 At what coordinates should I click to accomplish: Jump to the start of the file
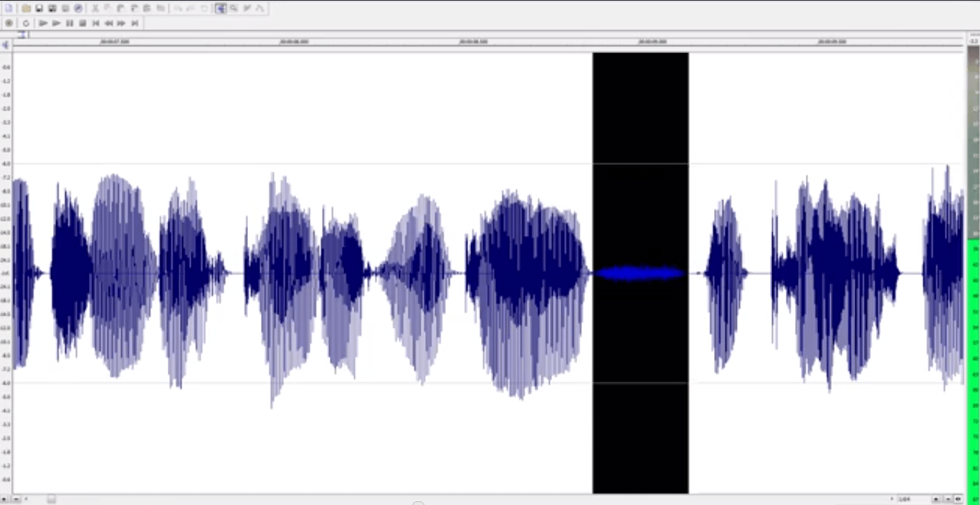click(x=95, y=23)
